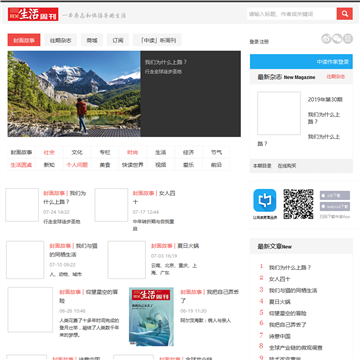Image resolution: width=360 pixels, height=360 pixels.
Task: Open the WeChat social icon
Action: click(337, 39)
